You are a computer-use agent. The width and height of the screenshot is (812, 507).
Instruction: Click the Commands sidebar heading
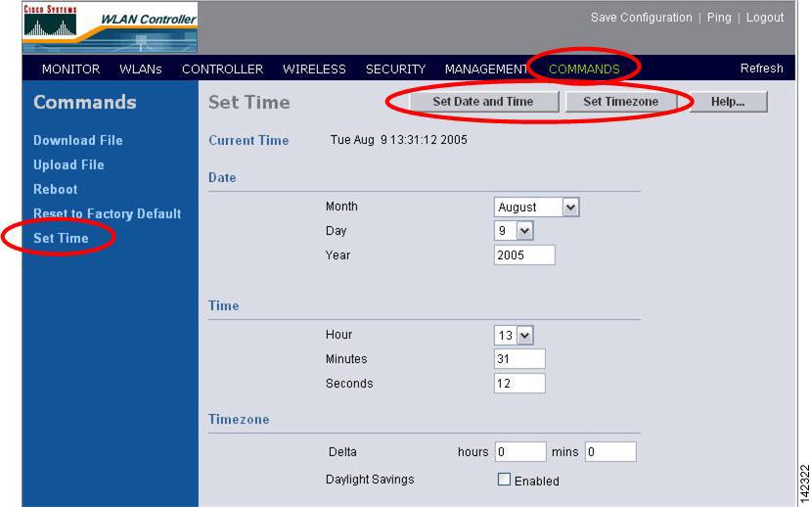tap(85, 102)
